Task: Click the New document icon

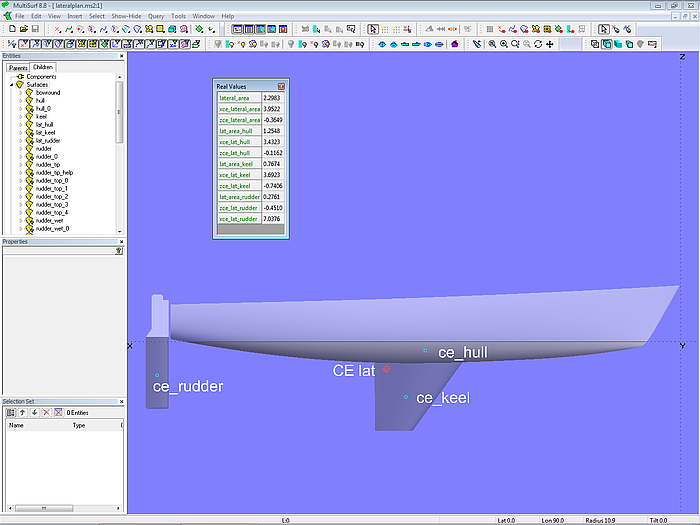Action: (10, 29)
